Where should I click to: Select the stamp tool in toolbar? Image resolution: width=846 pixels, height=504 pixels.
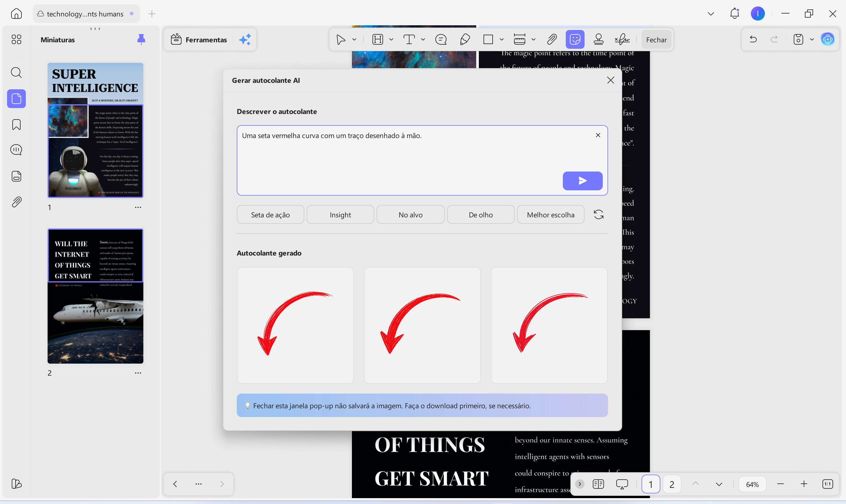[598, 39]
